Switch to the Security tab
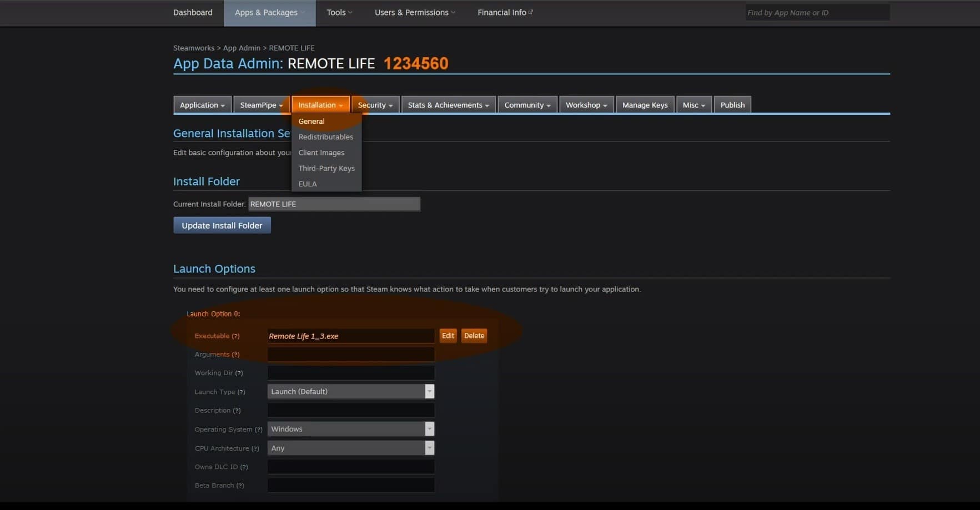The image size is (980, 510). 375,104
